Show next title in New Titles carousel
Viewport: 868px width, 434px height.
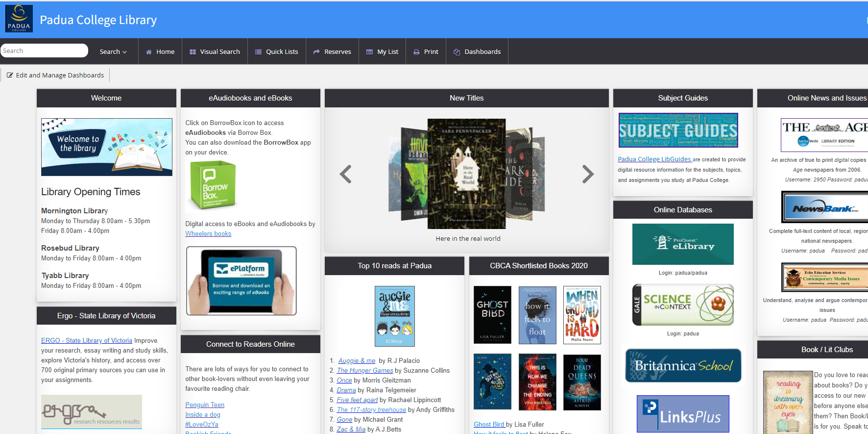point(588,174)
